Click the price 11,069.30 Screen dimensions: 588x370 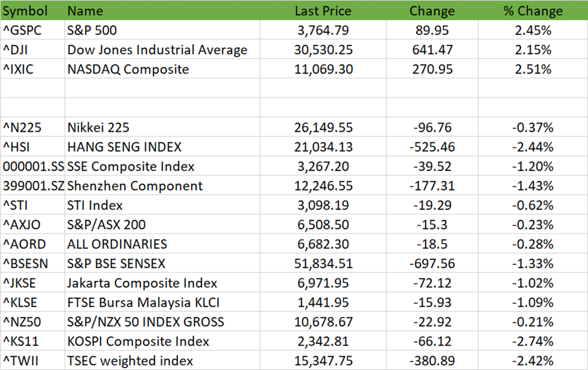click(323, 69)
